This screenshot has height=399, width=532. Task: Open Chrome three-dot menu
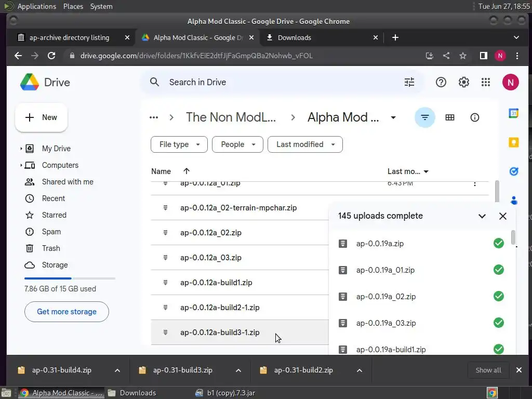[517, 56]
